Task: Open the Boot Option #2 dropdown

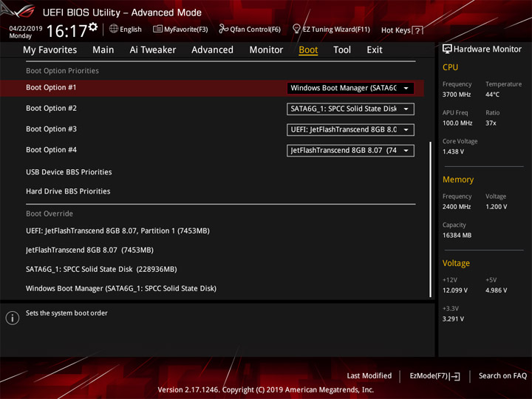Action: [x=350, y=109]
